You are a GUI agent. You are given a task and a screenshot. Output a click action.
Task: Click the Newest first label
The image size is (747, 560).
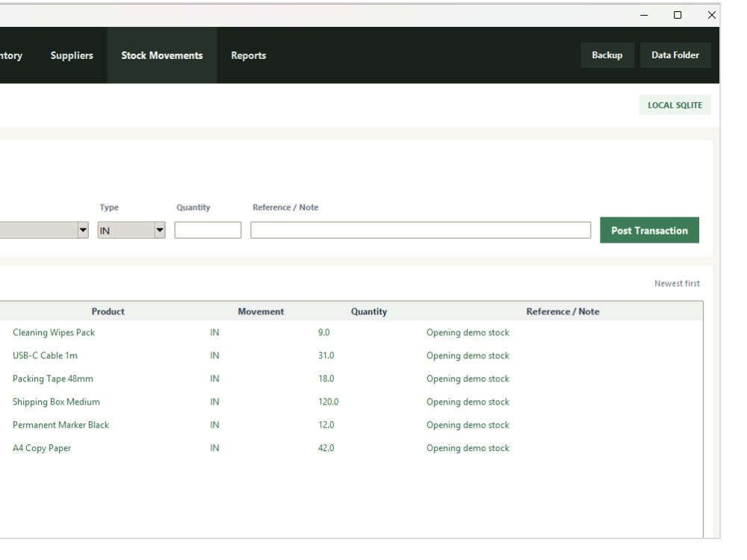point(677,283)
